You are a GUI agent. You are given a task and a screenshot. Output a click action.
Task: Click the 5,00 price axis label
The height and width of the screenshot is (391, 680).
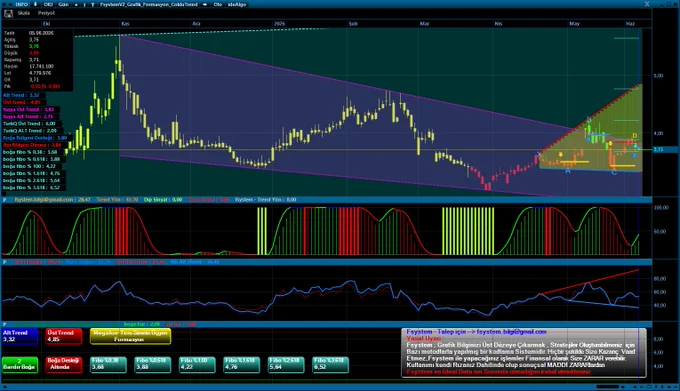point(658,75)
